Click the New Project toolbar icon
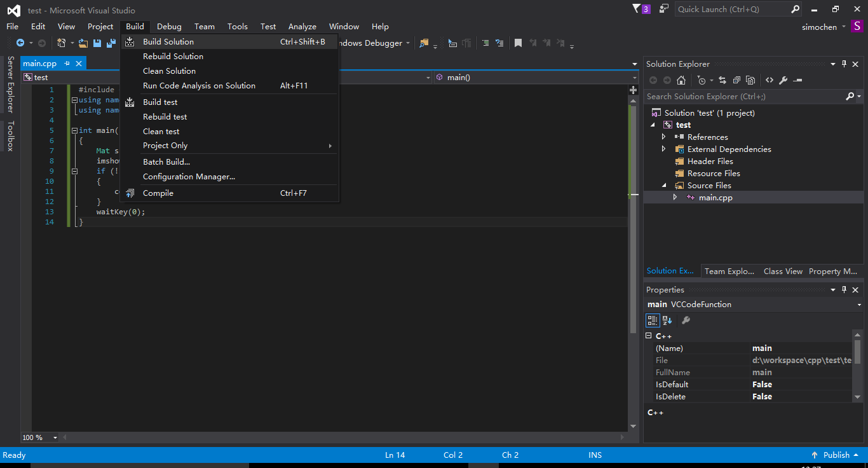This screenshot has width=868, height=468. click(62, 43)
